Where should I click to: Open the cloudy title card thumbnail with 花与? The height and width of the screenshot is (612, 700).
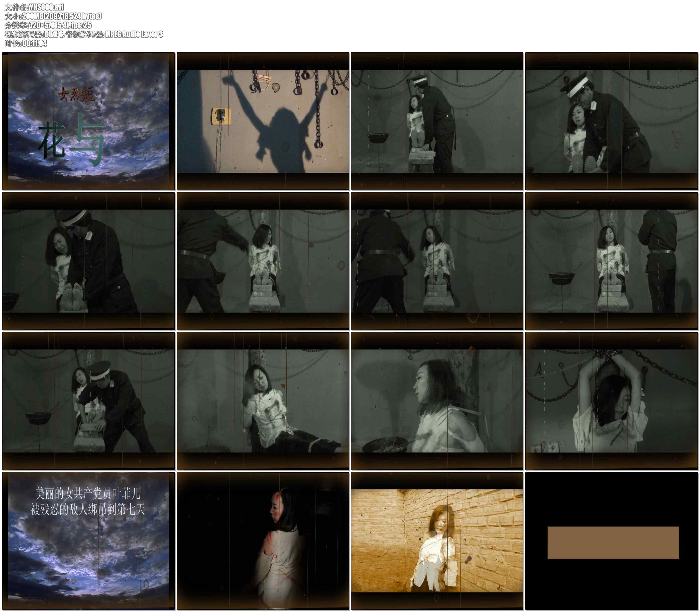coord(88,121)
